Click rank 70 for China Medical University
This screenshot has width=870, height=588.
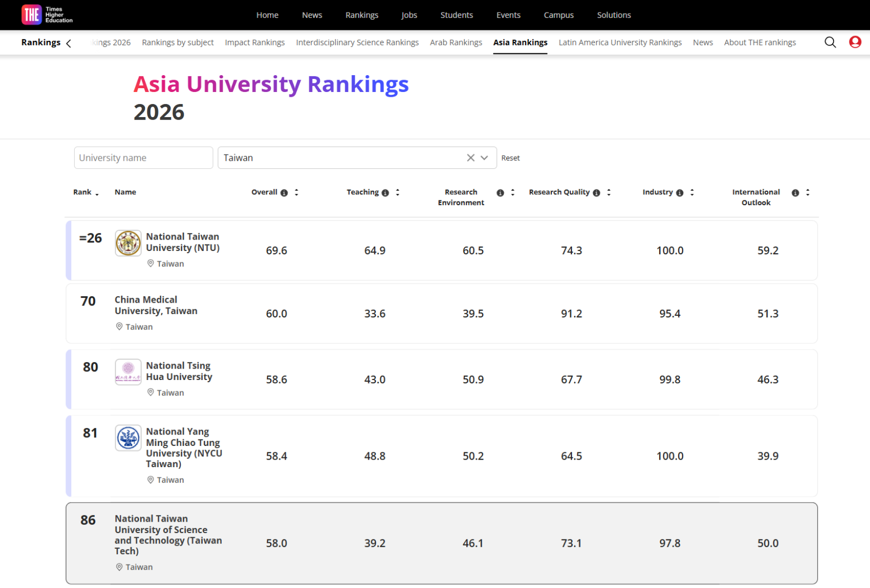pos(88,301)
